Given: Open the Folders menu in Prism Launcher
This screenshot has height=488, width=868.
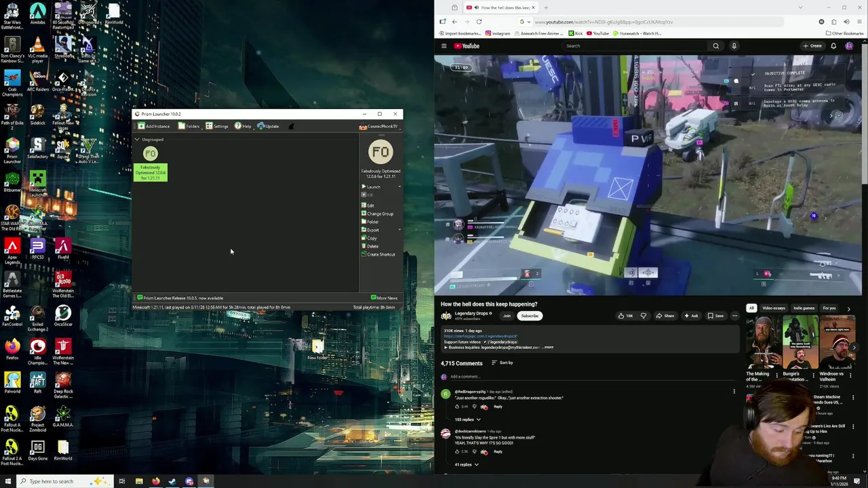Looking at the screenshot, I should tap(189, 126).
